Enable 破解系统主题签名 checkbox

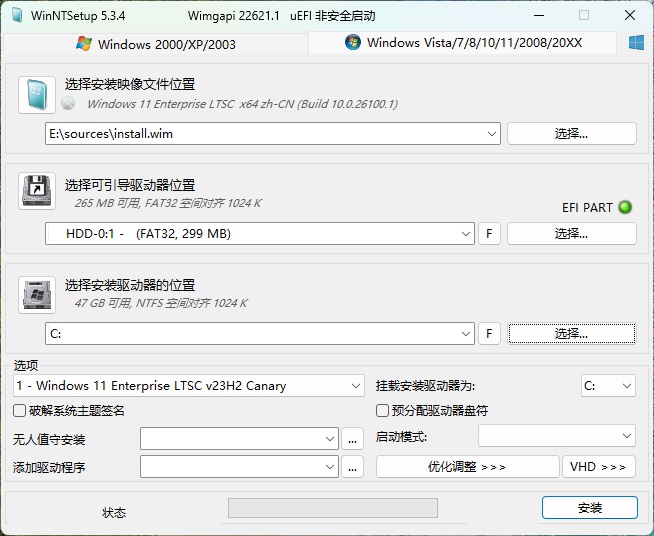pyautogui.click(x=20, y=410)
